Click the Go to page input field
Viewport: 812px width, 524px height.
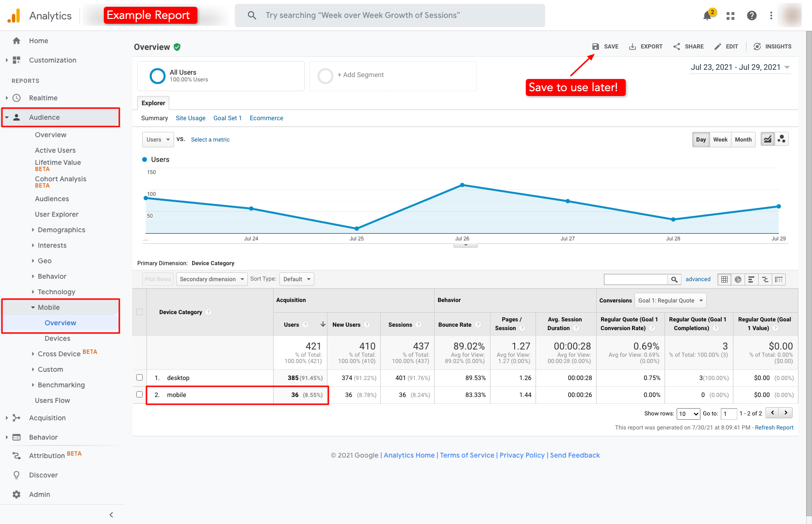point(729,413)
